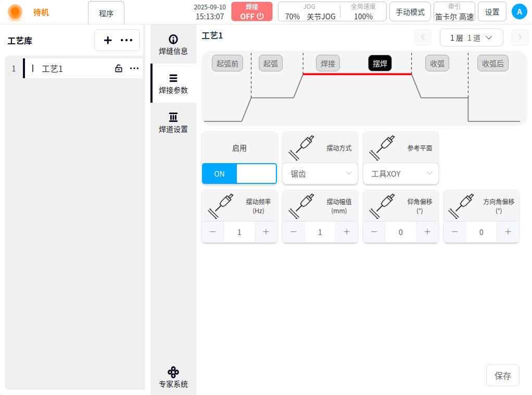
Task: Switch the 手动模式 mode button
Action: pyautogui.click(x=410, y=11)
